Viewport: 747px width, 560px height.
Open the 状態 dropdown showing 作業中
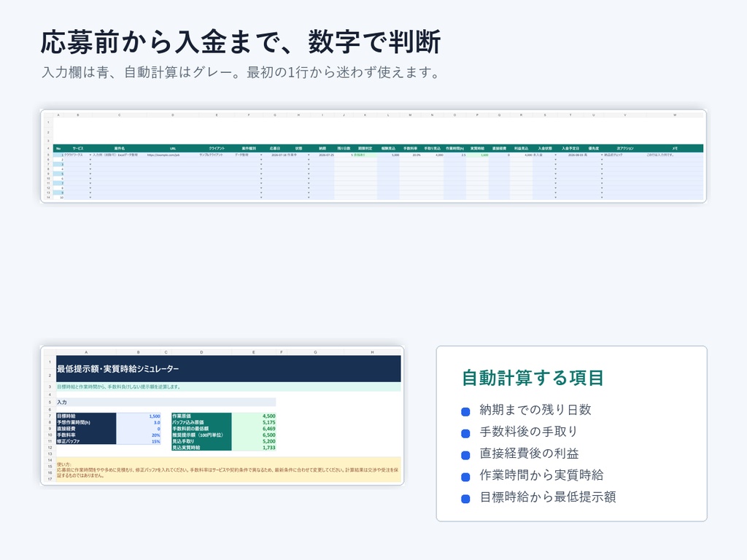tap(309, 155)
